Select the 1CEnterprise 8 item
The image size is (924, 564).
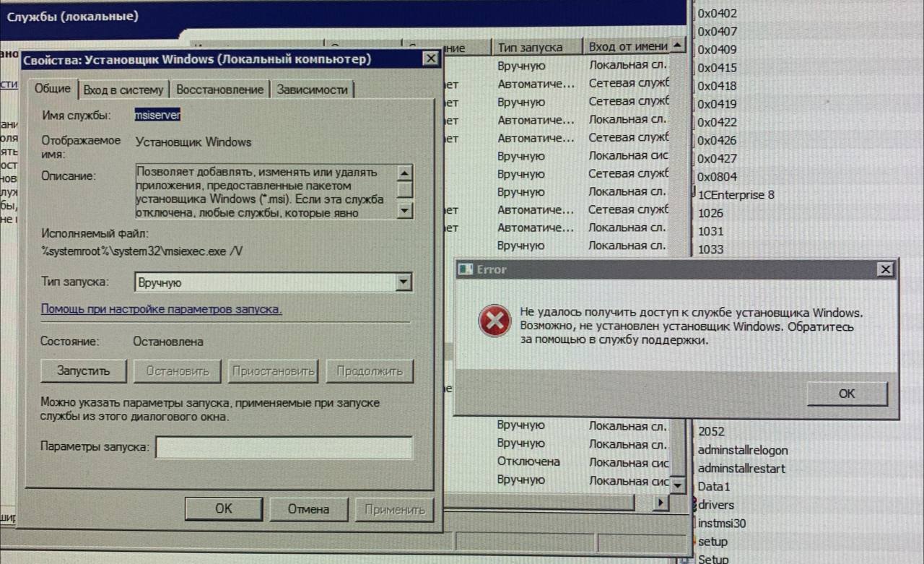(x=736, y=195)
